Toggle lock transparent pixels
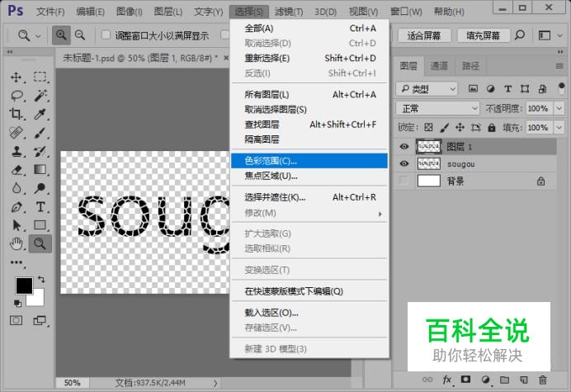The height and width of the screenshot is (392, 571). point(428,127)
